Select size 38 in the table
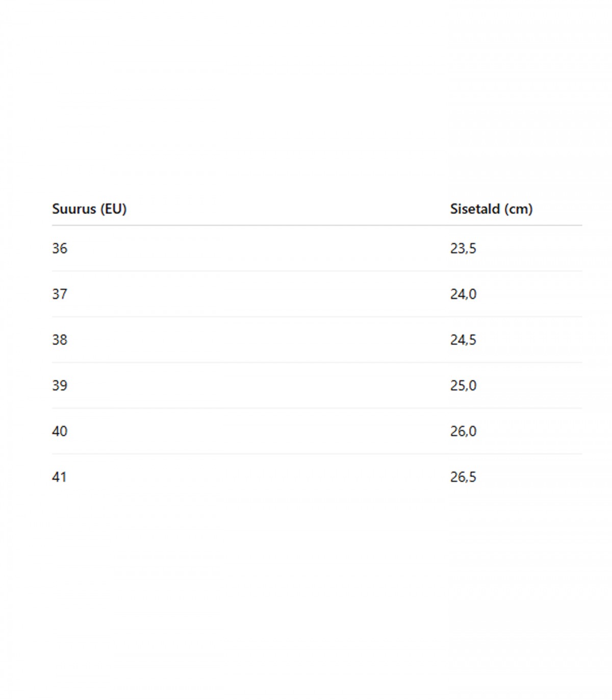This screenshot has width=612, height=700. 60,340
